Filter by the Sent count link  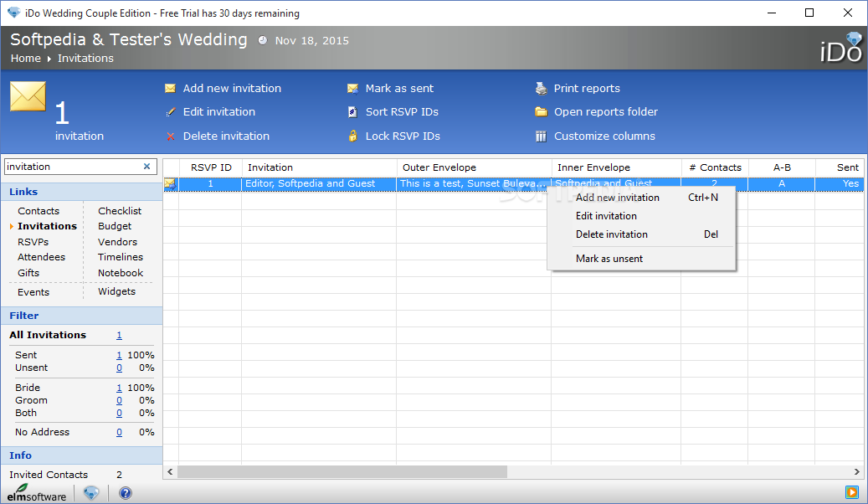click(x=119, y=355)
